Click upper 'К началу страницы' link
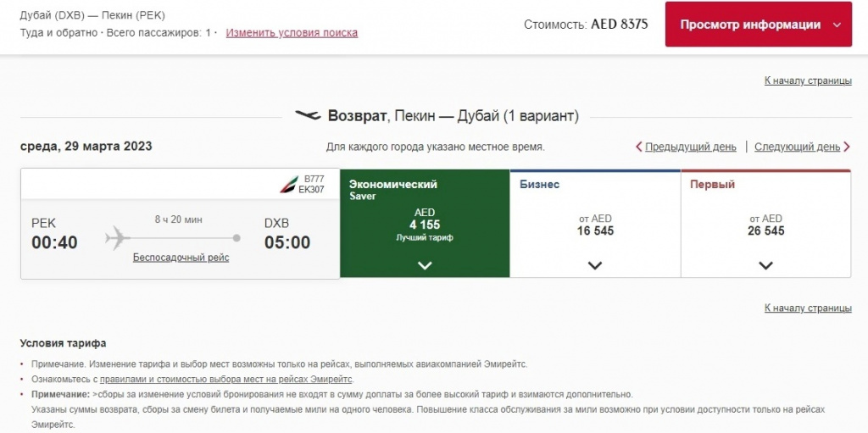 coord(807,80)
